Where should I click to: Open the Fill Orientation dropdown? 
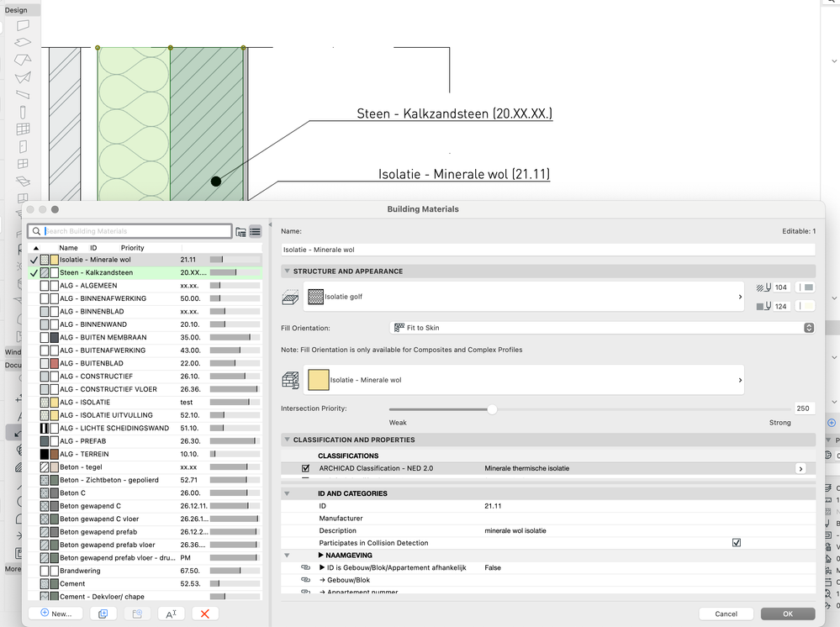(810, 327)
